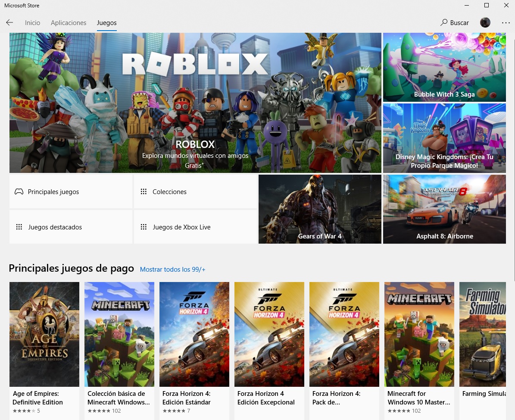
Task: Open search with the Buscar magnifier icon
Action: point(443,22)
